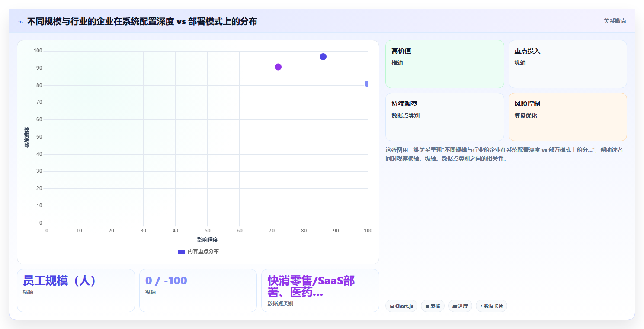Open the 持续观察 quadrant card
The image size is (644, 329).
pos(445,117)
